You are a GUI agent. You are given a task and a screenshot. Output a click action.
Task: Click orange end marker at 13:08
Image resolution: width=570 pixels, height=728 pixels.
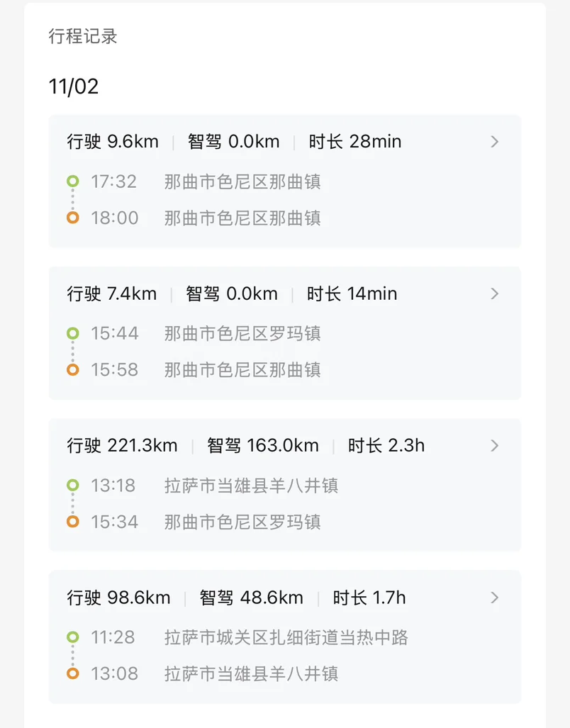(72, 673)
